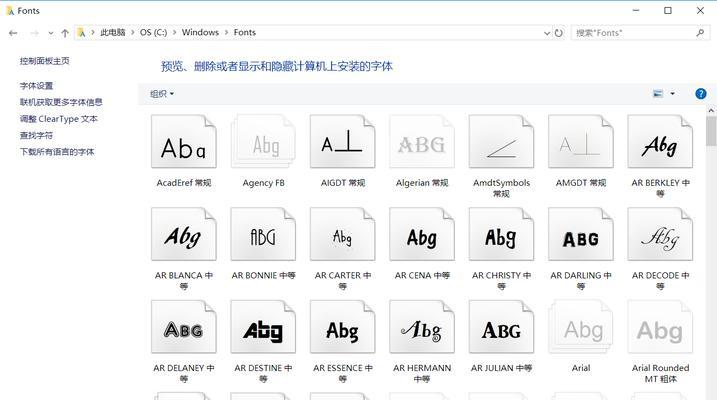
Task: Open the AR CENA font icon
Action: (x=422, y=235)
